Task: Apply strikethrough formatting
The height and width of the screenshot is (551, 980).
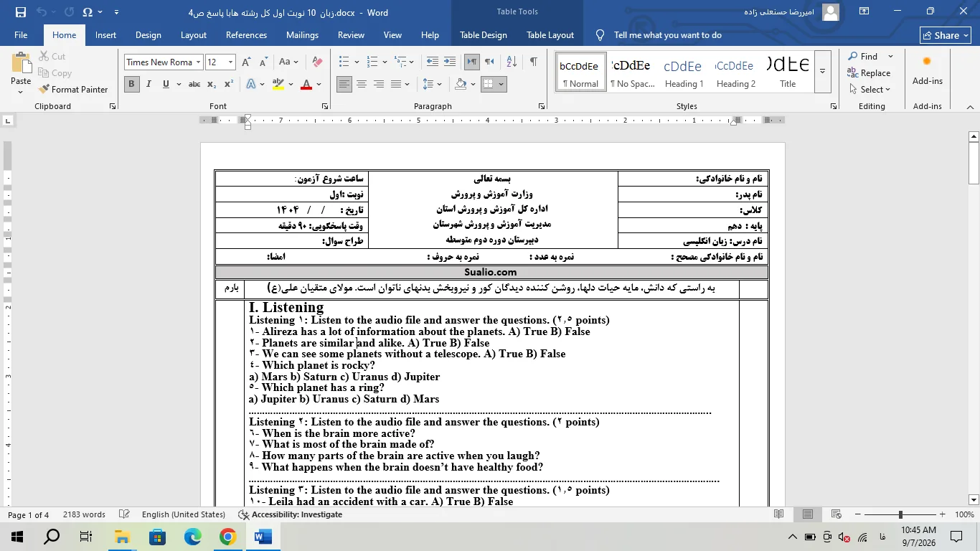Action: pos(194,85)
